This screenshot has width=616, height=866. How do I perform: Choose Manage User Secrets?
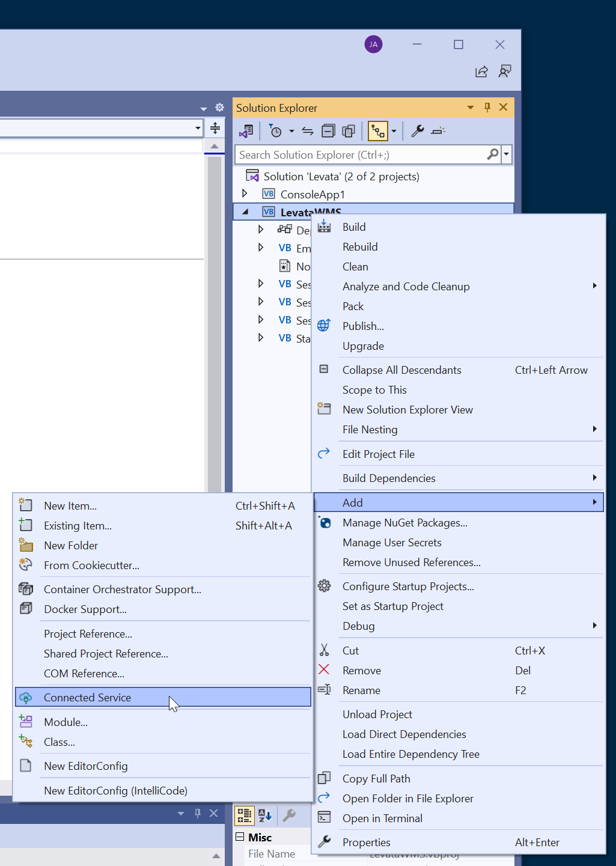click(459, 542)
